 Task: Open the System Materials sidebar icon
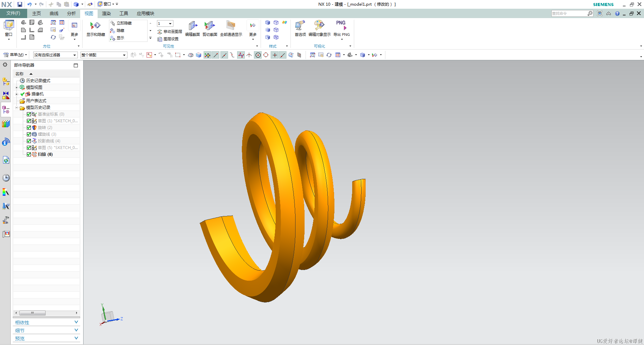tap(6, 192)
